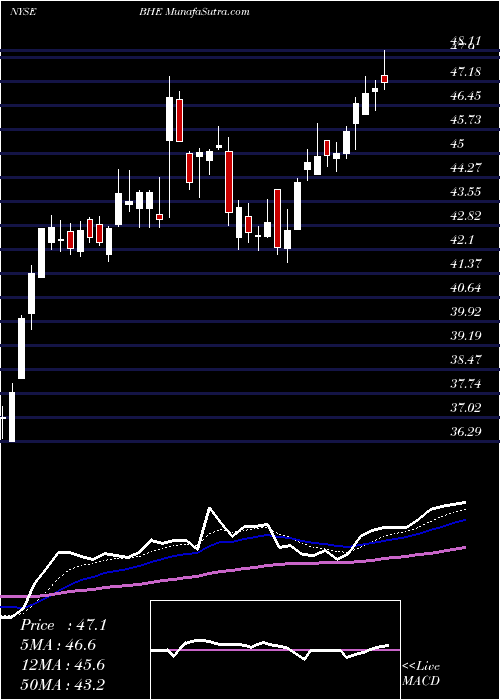Click the latest small red candlestick

pos(384,79)
